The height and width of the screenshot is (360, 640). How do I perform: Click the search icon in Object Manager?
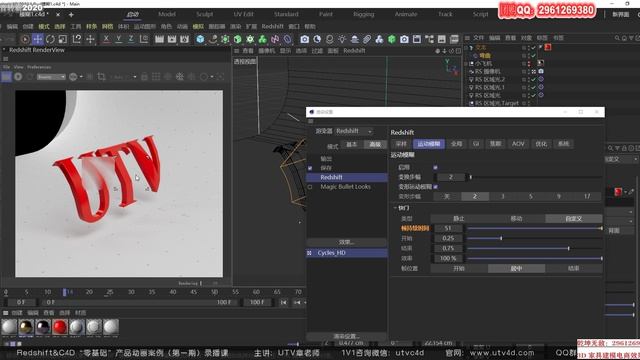[617, 38]
